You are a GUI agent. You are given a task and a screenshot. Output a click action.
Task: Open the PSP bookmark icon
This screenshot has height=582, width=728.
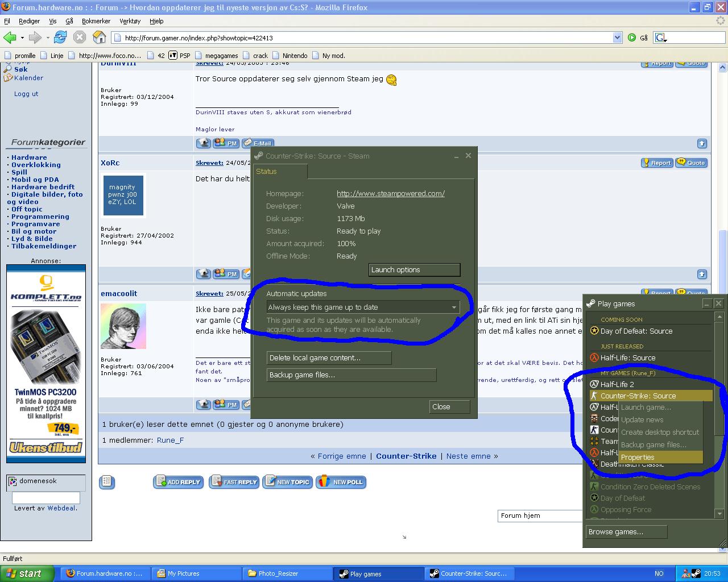click(x=173, y=55)
